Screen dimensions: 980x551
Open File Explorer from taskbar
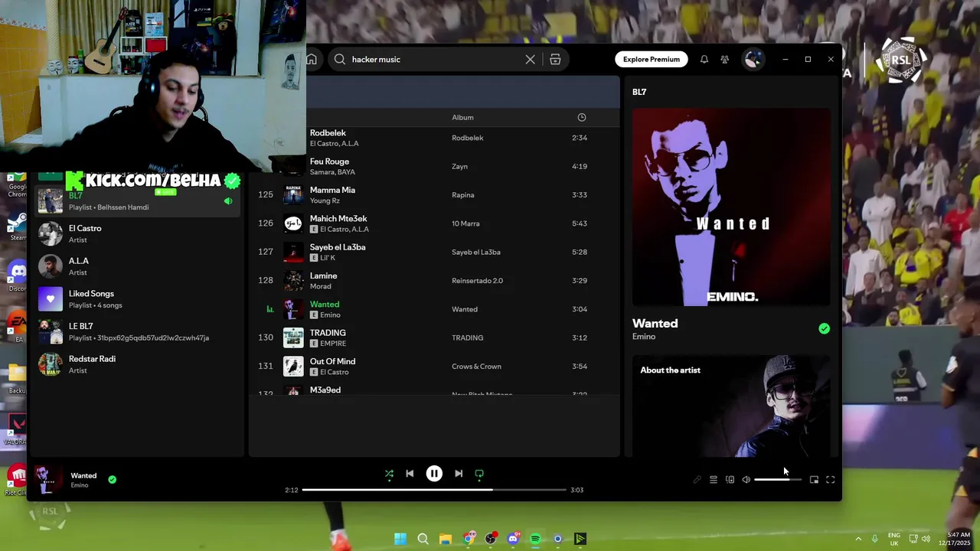[x=445, y=539]
